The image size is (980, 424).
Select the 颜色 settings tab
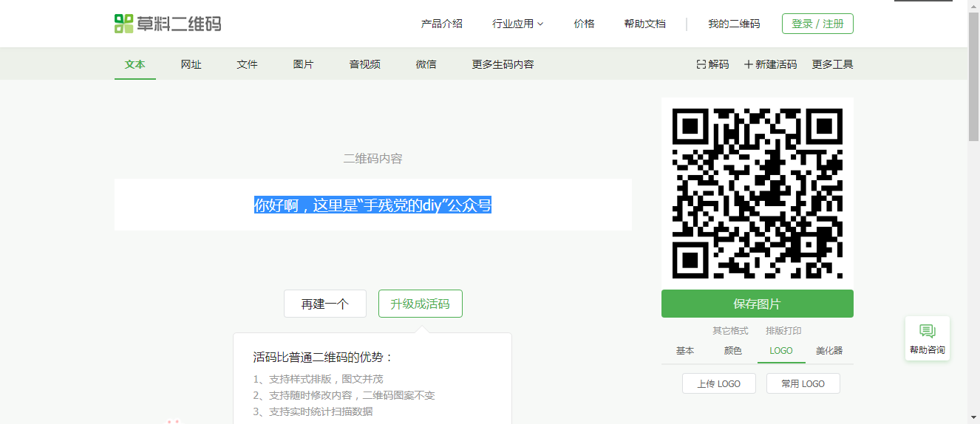[x=733, y=351]
